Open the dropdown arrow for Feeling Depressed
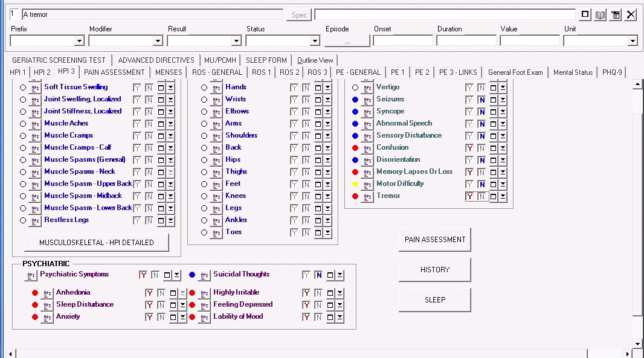This screenshot has height=358, width=644. click(x=340, y=305)
